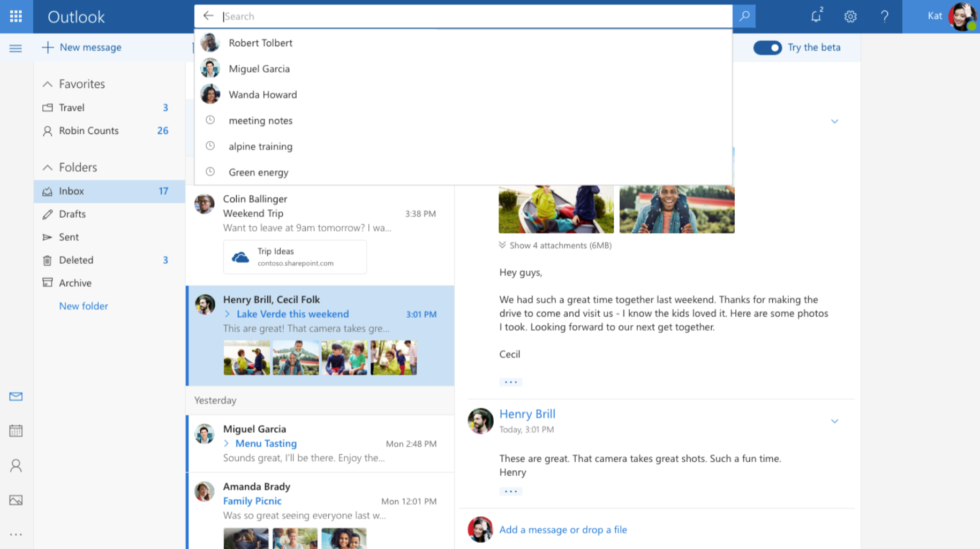Image resolution: width=980 pixels, height=549 pixels.
Task: Click Show 4 attachments
Action: (555, 245)
